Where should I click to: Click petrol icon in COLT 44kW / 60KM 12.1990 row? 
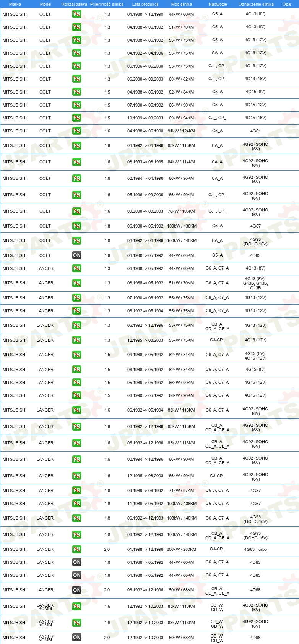pyautogui.click(x=76, y=14)
